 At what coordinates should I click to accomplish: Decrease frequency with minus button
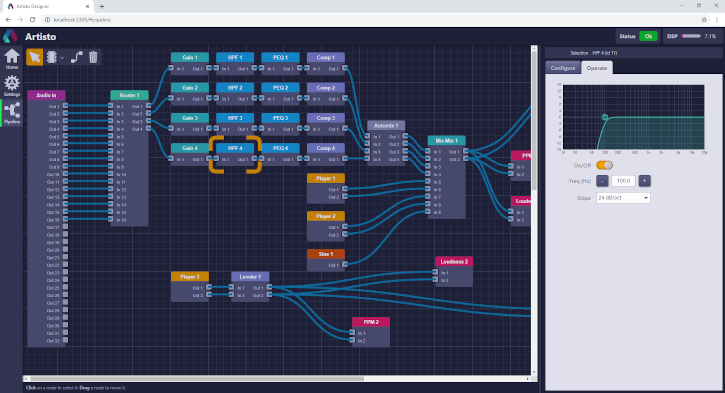pos(602,181)
